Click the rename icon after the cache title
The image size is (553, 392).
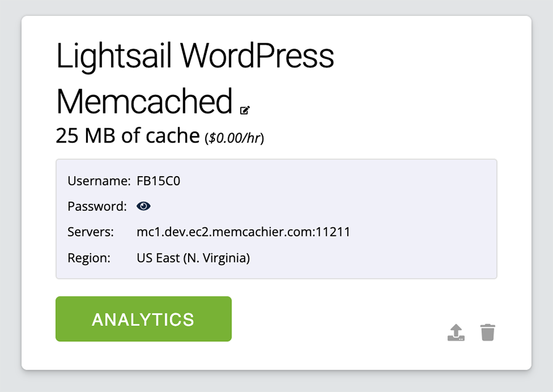pos(245,110)
